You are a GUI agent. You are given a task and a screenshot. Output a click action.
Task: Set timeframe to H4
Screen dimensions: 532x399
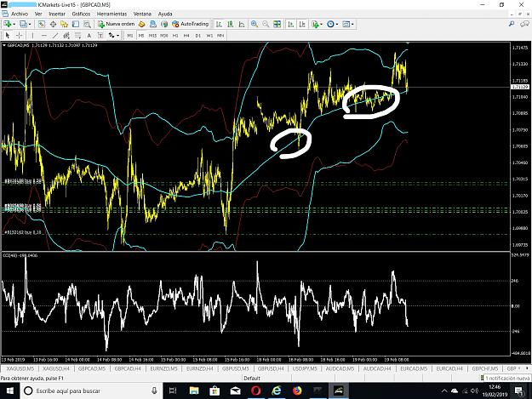pos(186,35)
